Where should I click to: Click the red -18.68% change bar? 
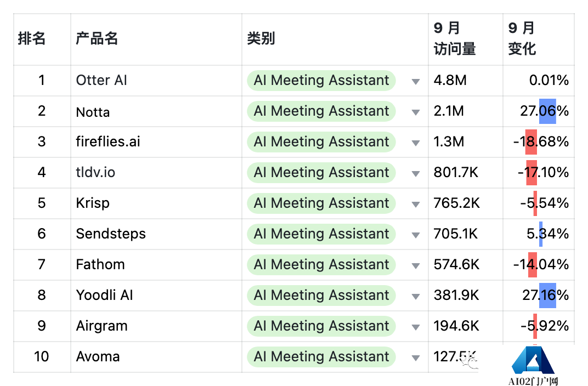point(531,142)
